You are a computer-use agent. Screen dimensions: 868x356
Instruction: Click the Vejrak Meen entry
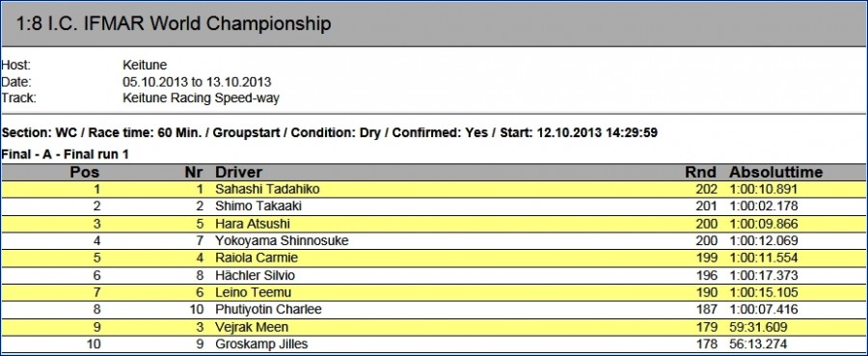tap(252, 327)
